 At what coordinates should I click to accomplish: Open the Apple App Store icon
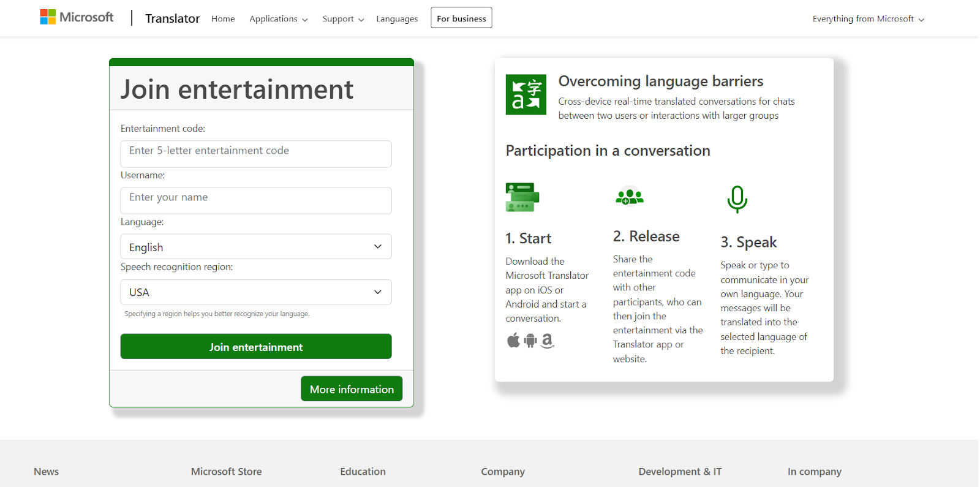click(x=513, y=340)
